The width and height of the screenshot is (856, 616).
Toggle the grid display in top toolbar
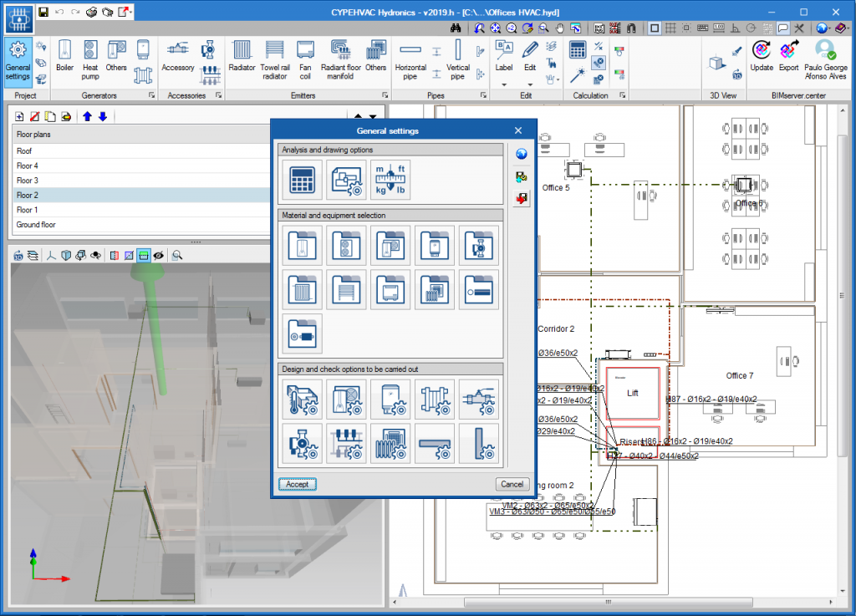click(x=670, y=28)
